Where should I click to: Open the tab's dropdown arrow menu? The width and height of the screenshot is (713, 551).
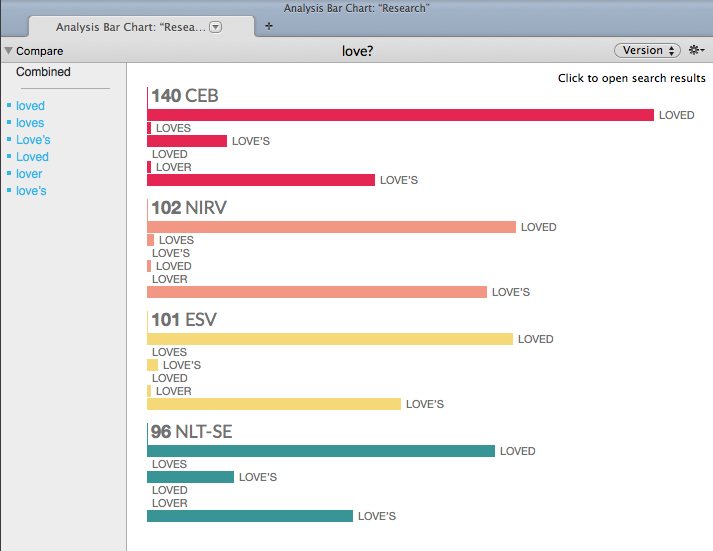click(216, 27)
